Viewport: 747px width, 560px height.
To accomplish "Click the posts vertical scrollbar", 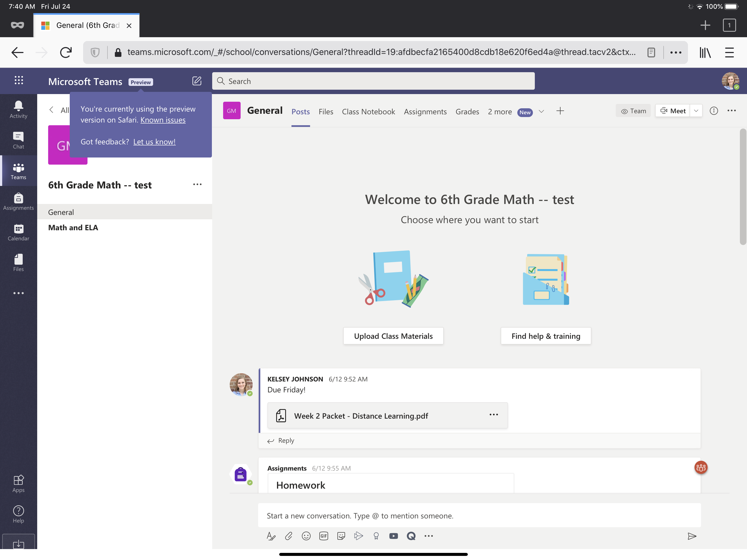I will coord(743,187).
